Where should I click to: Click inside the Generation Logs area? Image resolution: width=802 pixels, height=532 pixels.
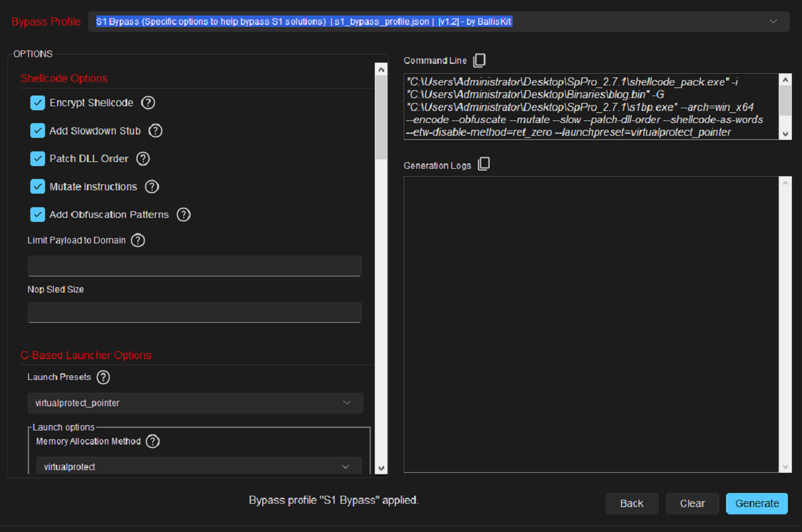[x=591, y=325]
